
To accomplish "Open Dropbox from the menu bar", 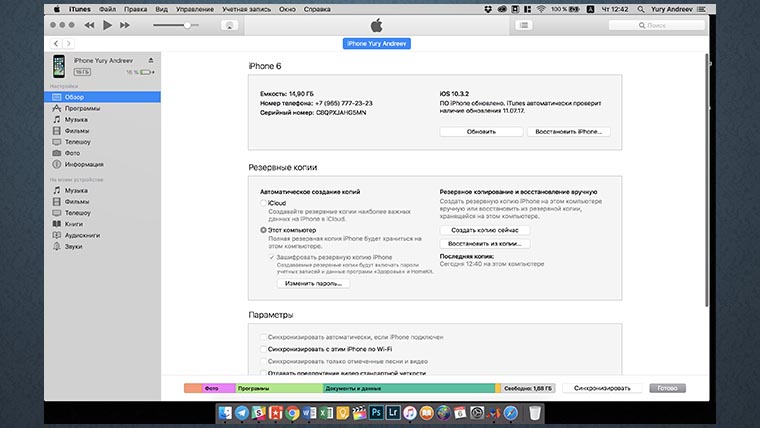I will coord(488,9).
